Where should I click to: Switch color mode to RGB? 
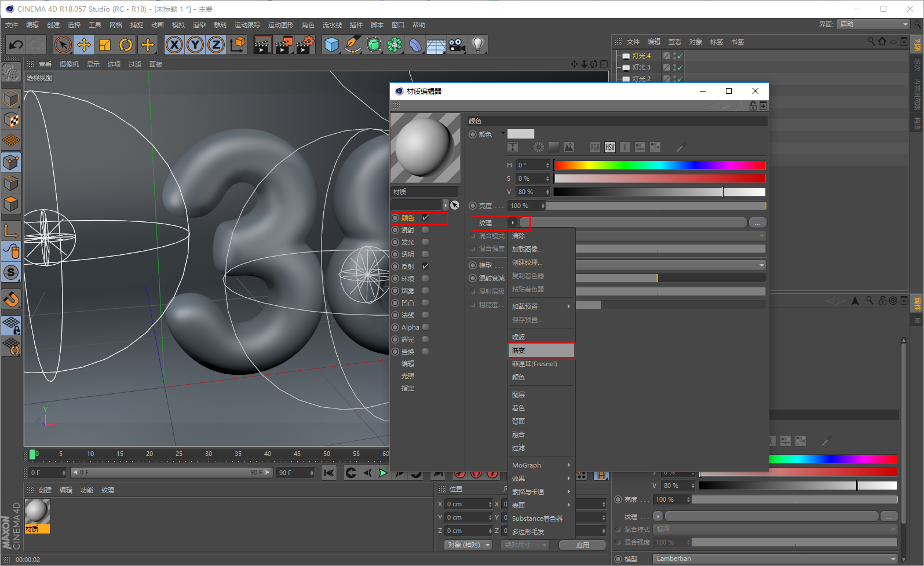[595, 147]
